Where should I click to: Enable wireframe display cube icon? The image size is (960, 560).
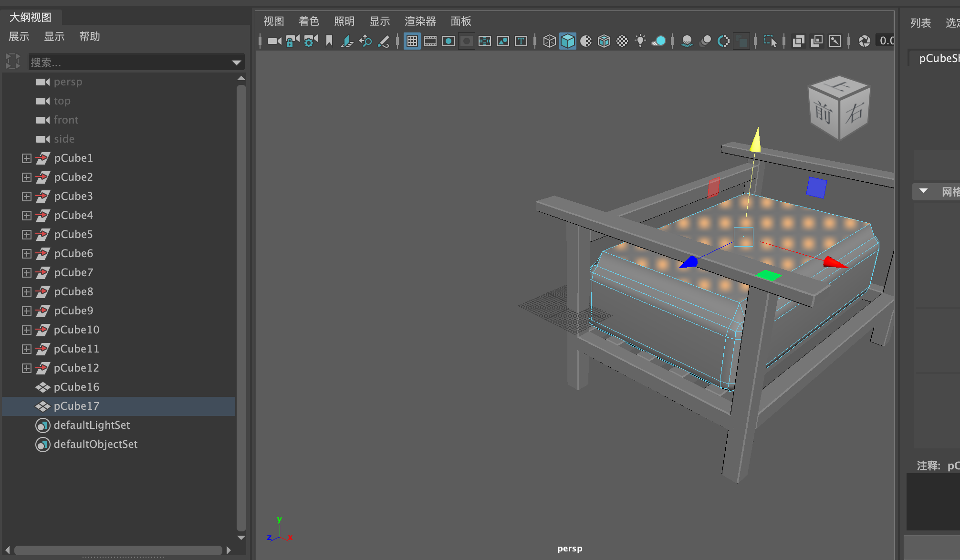549,41
